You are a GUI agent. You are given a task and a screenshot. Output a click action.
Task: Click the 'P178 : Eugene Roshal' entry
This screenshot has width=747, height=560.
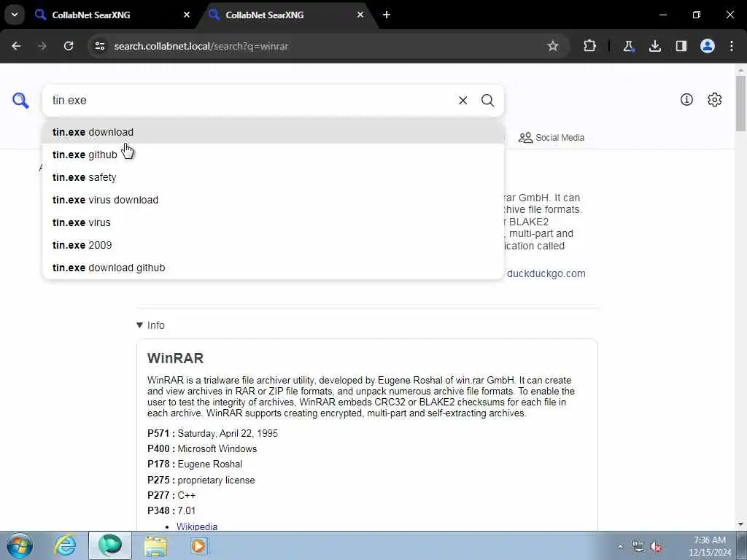(194, 464)
